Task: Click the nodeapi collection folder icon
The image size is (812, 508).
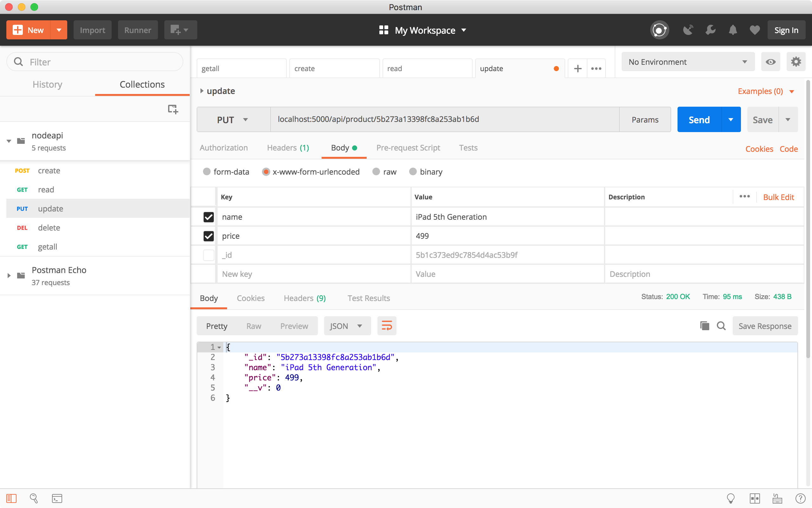Action: (21, 141)
